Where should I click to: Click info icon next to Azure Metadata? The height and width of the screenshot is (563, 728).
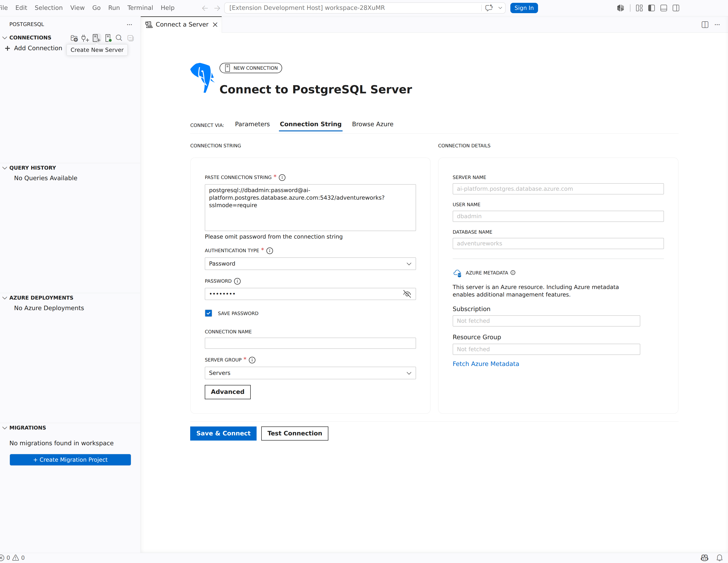coord(513,273)
